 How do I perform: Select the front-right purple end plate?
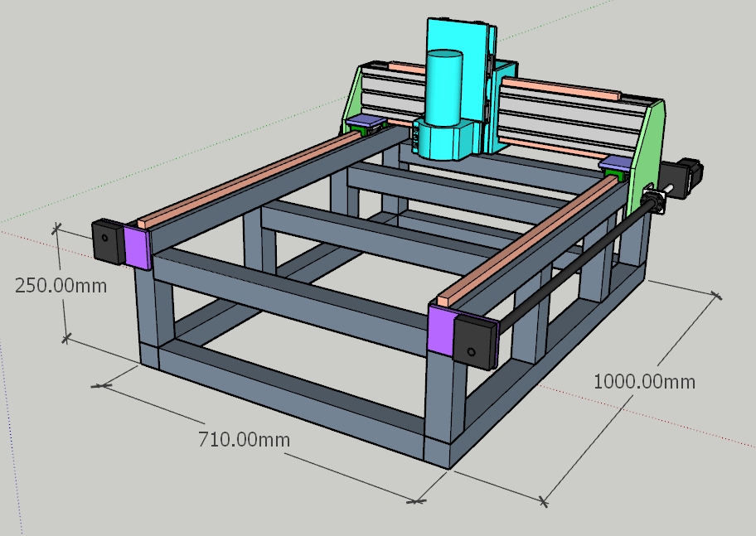coord(442,331)
